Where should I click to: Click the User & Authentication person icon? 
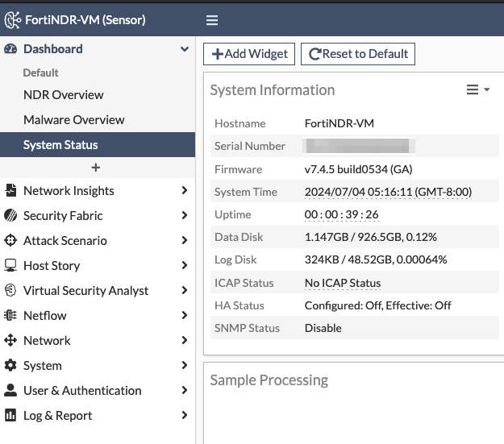pos(10,391)
